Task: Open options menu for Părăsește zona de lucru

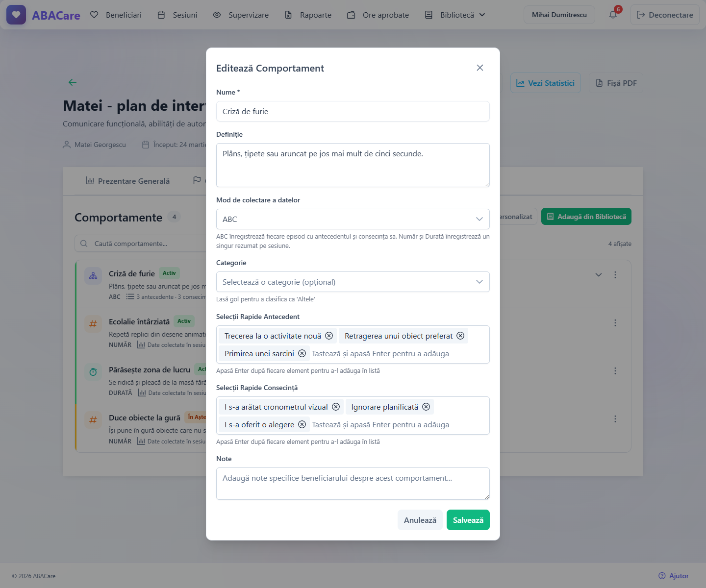Action: pyautogui.click(x=615, y=371)
